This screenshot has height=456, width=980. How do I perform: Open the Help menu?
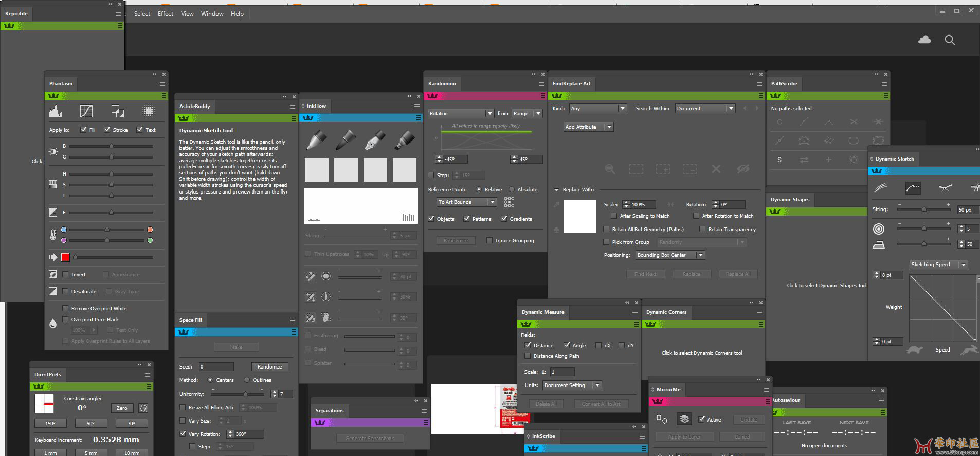(237, 14)
